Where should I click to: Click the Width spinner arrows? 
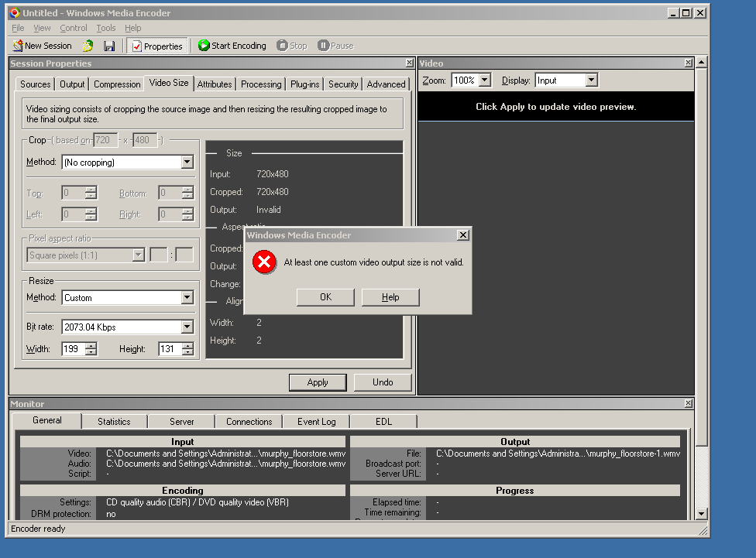point(91,349)
